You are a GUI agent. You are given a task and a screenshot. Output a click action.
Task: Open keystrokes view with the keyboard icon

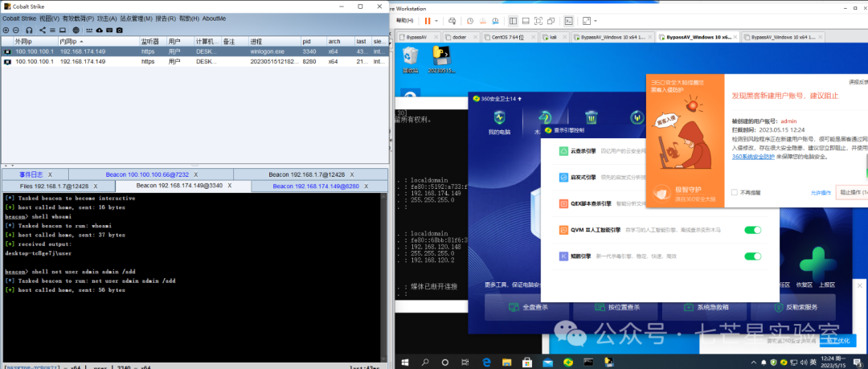tap(109, 30)
